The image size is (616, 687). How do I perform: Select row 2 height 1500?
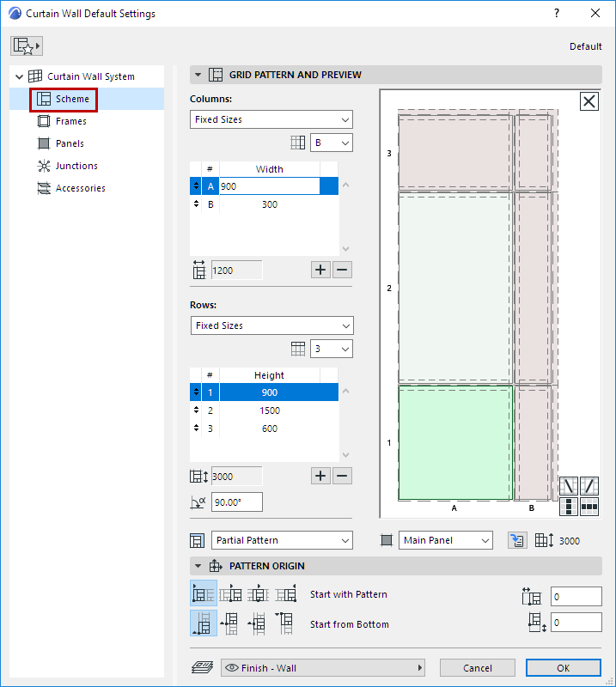[264, 410]
